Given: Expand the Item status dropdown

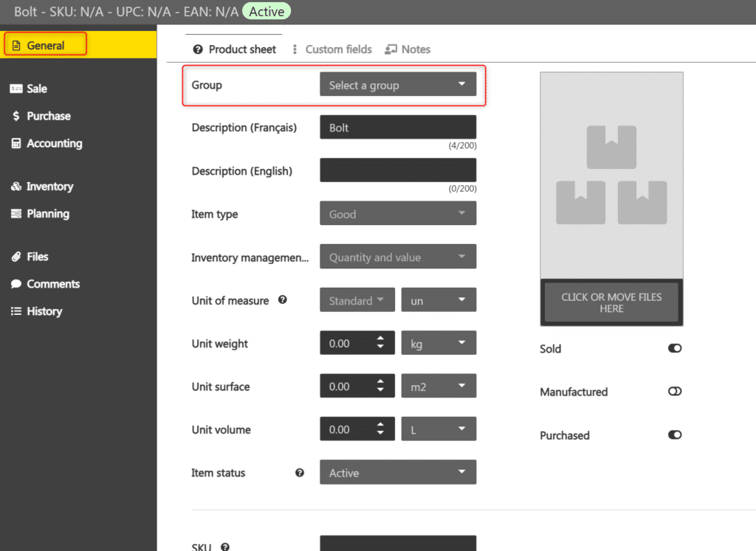Looking at the screenshot, I should [398, 473].
